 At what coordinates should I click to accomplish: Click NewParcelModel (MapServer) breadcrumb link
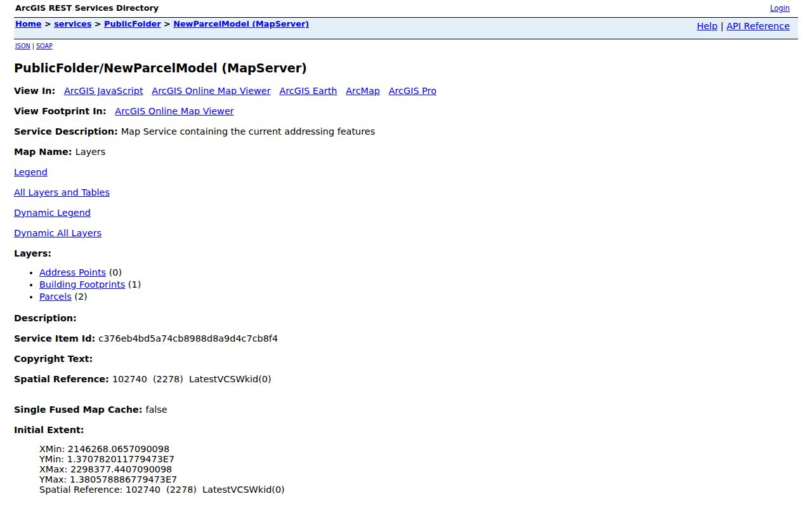pos(241,24)
